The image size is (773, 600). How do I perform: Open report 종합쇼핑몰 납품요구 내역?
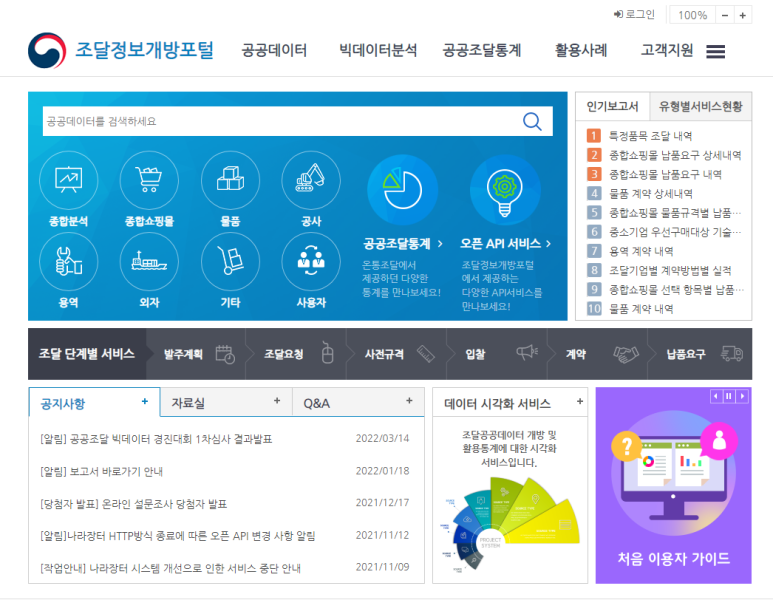pyautogui.click(x=665, y=175)
